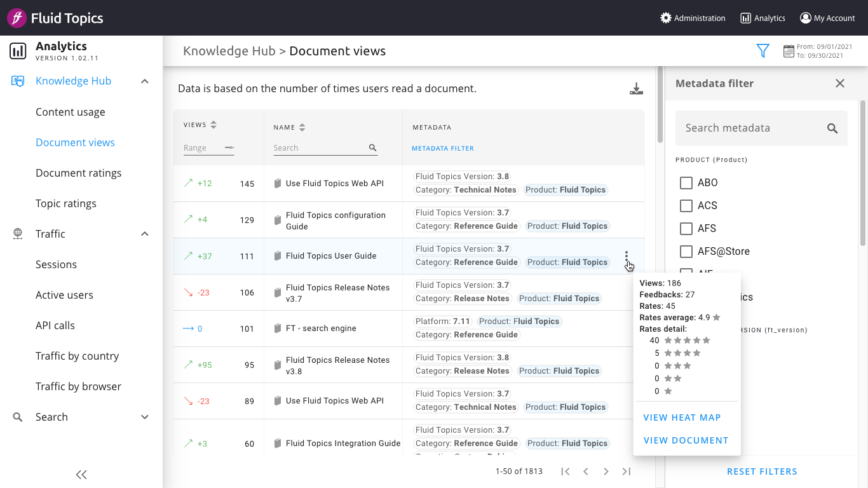
Task: Click view count 145 in first row
Action: pyautogui.click(x=247, y=184)
